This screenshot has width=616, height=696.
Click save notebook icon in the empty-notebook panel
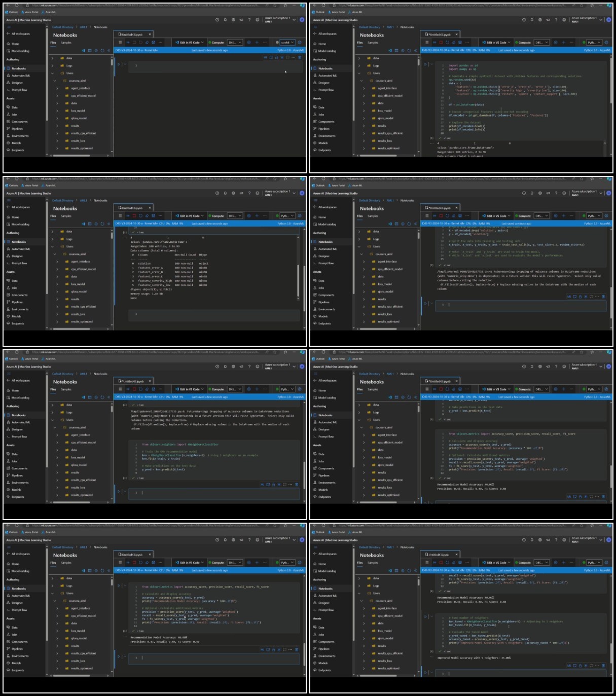point(154,43)
